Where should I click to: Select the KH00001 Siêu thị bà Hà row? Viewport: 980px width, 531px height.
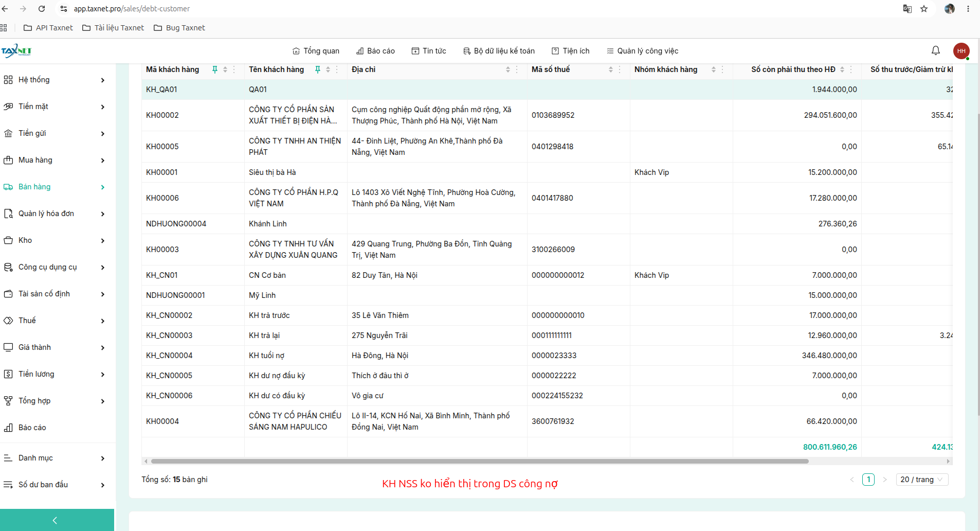point(547,172)
